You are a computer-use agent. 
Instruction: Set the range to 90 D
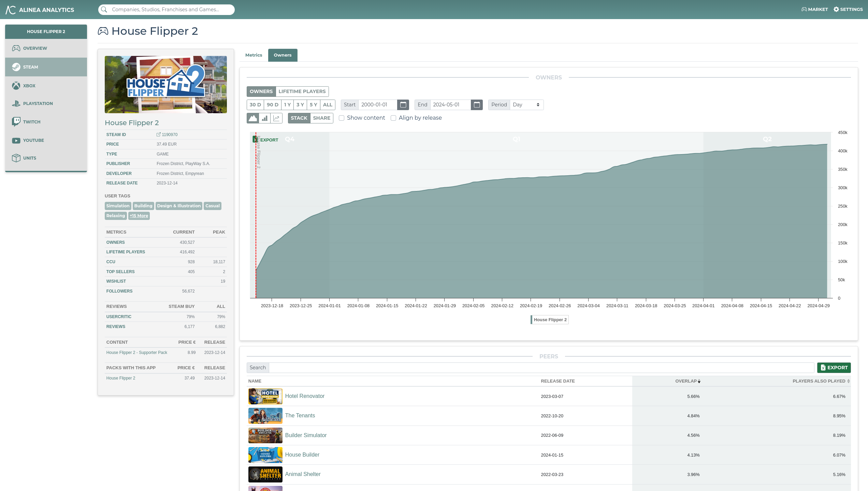tap(273, 105)
